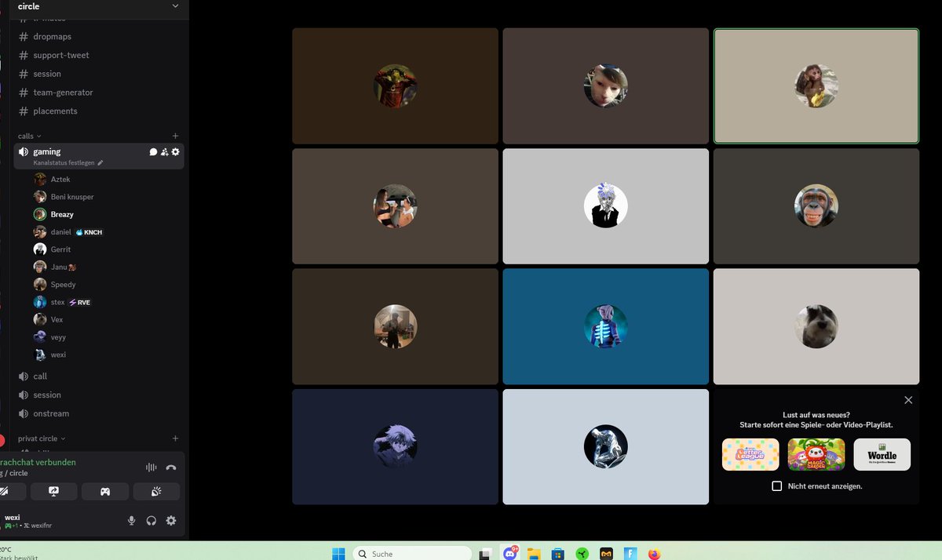Screen dimensions: 942x560
Task: Collapse the calls category
Action: pos(30,136)
